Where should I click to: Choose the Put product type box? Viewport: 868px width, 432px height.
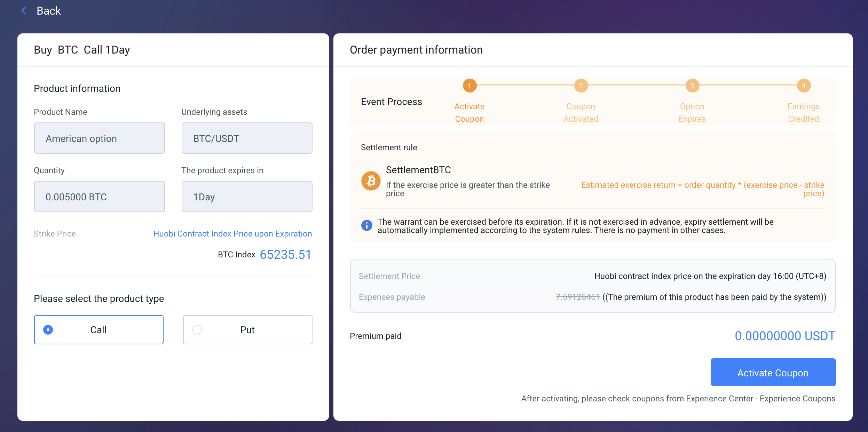[x=247, y=330]
